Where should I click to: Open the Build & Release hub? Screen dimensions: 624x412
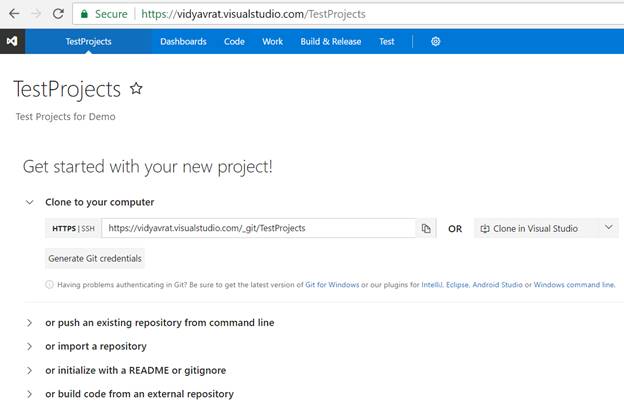[331, 41]
